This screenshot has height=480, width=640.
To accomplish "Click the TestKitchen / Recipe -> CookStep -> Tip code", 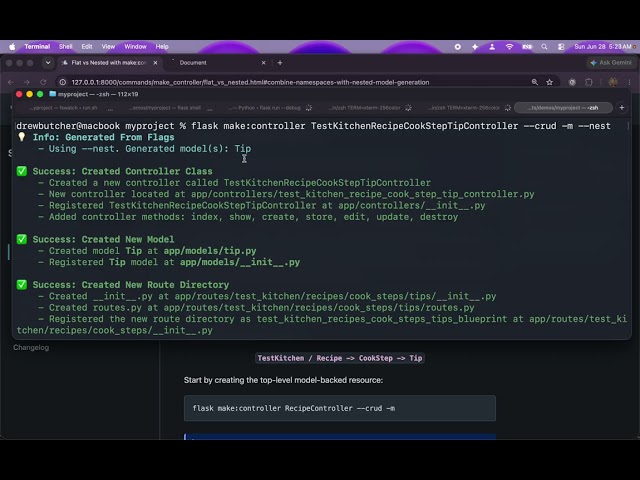I will coord(340,358).
